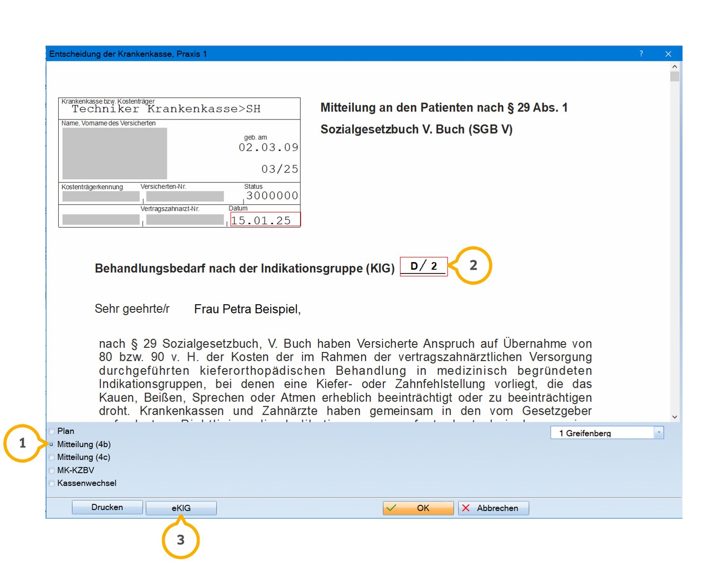Viewport: 728px width, 564px height.
Task: Click the Abbrechen button
Action: tap(493, 508)
